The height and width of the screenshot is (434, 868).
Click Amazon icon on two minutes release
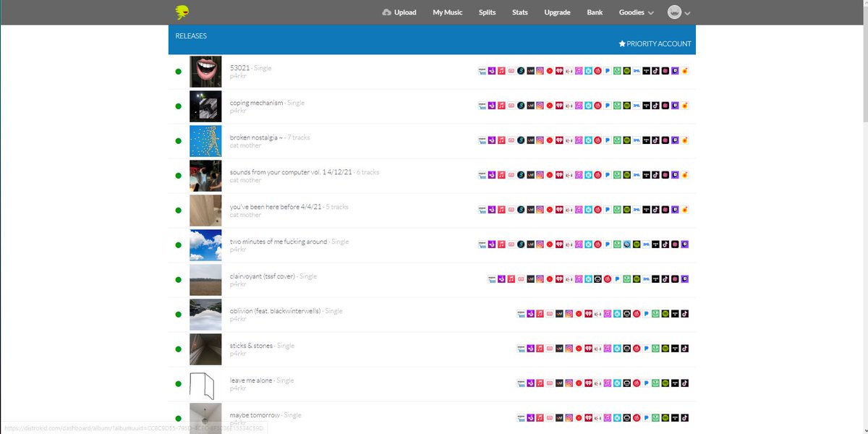pyautogui.click(x=482, y=244)
